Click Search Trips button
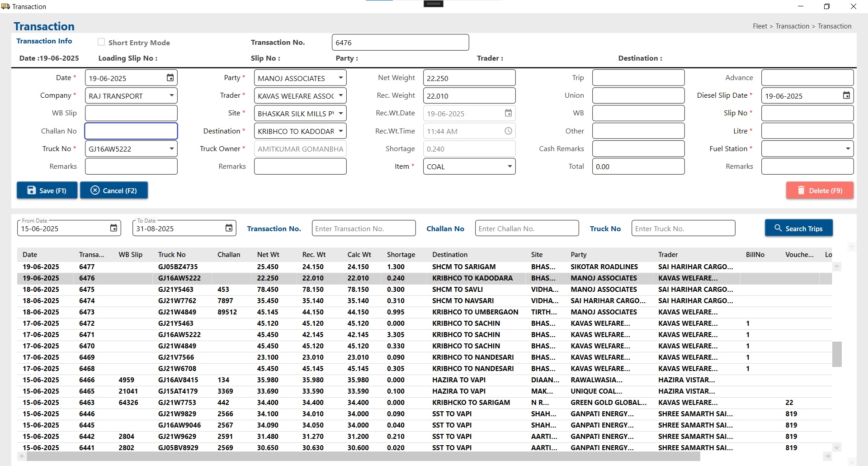The image size is (868, 466). coord(798,228)
